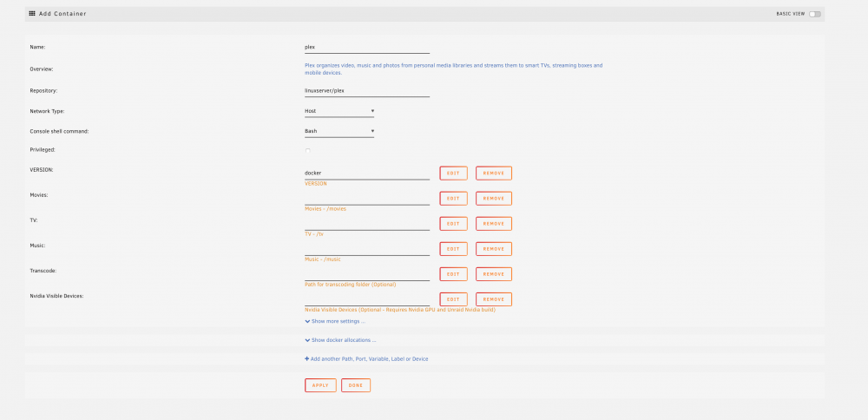Edit the Nvidia Visible Devices variable
The image size is (868, 420).
point(453,299)
